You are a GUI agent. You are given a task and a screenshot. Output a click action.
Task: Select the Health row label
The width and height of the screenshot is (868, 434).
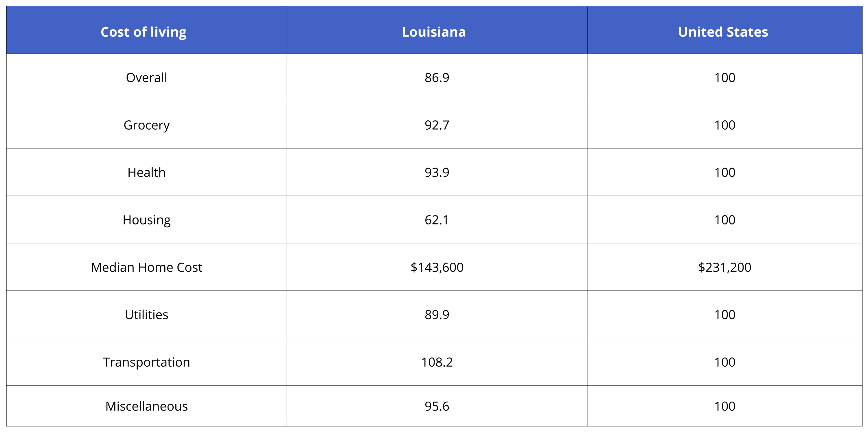point(147,172)
